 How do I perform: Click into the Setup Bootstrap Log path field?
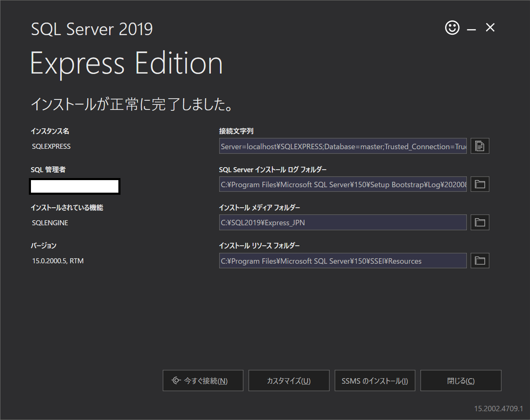point(343,184)
